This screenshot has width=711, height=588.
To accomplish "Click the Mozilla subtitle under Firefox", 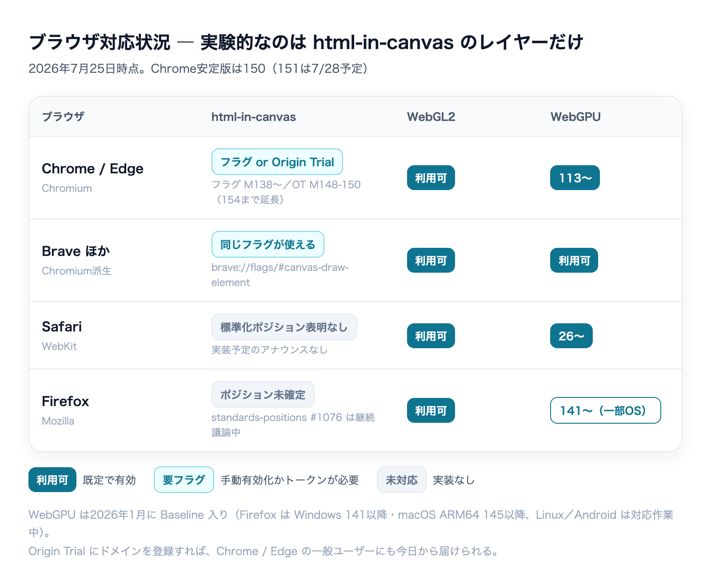I will (x=58, y=421).
